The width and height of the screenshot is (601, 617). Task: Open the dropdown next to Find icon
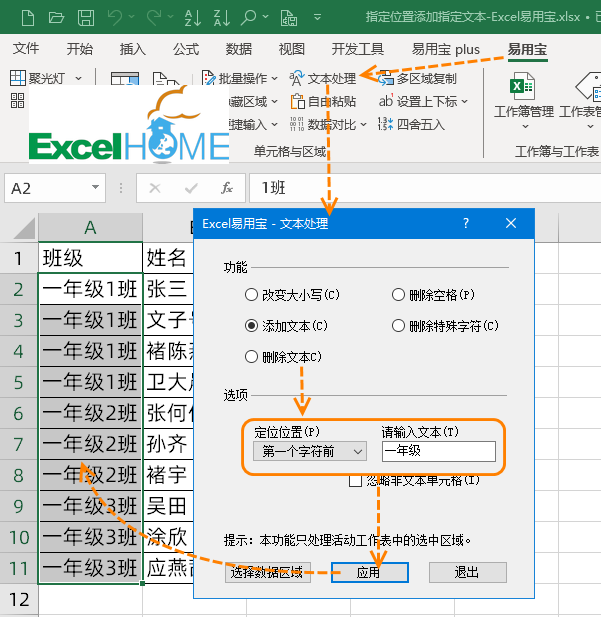point(266,17)
